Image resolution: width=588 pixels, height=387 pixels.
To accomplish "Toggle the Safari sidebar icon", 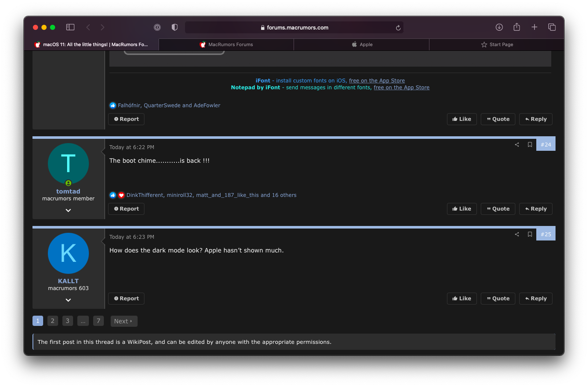I will (71, 27).
